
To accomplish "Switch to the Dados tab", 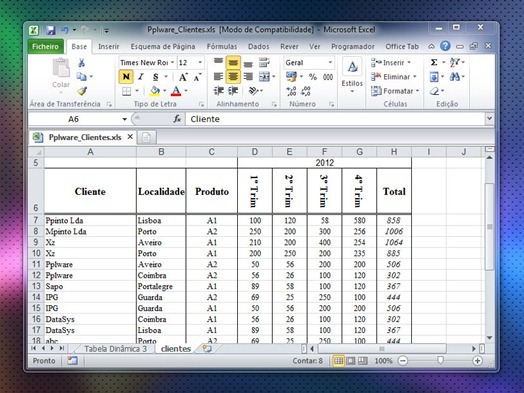I will click(x=259, y=46).
